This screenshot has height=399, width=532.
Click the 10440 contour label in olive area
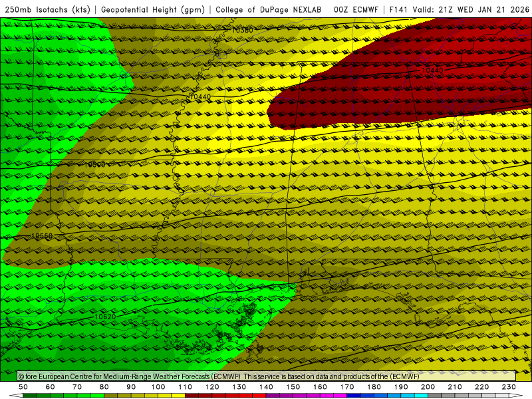(x=200, y=96)
